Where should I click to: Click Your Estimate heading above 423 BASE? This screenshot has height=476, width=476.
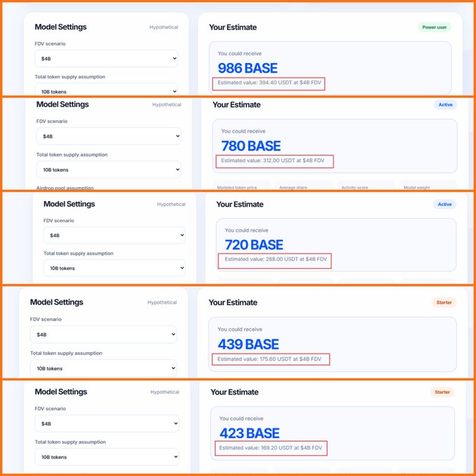click(x=234, y=392)
